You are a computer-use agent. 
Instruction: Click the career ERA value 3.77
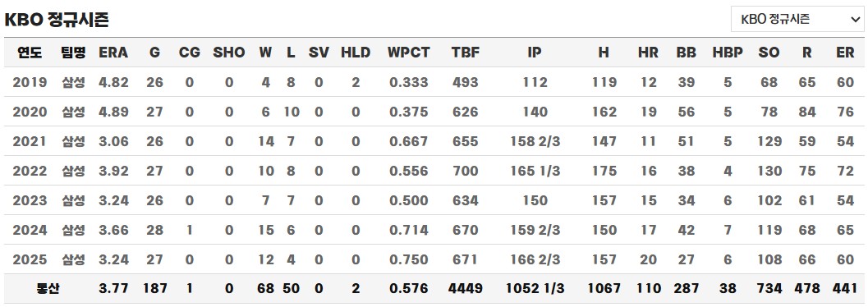tap(113, 288)
